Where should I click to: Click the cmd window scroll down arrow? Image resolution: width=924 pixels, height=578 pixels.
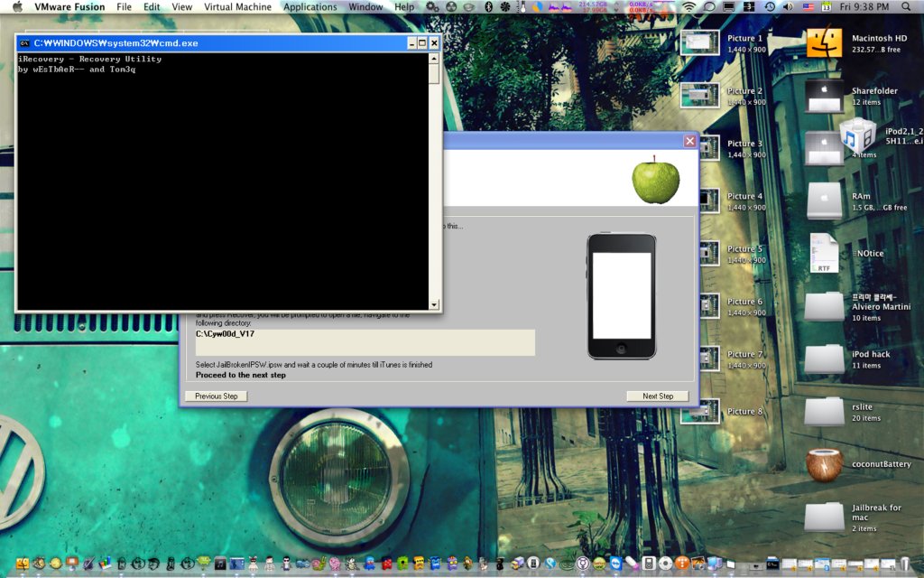tap(434, 305)
